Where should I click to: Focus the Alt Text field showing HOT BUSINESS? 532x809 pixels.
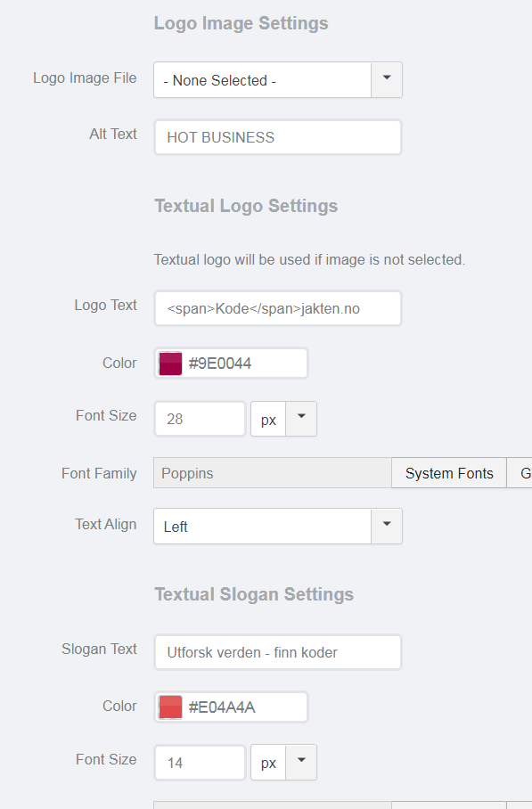(x=278, y=137)
